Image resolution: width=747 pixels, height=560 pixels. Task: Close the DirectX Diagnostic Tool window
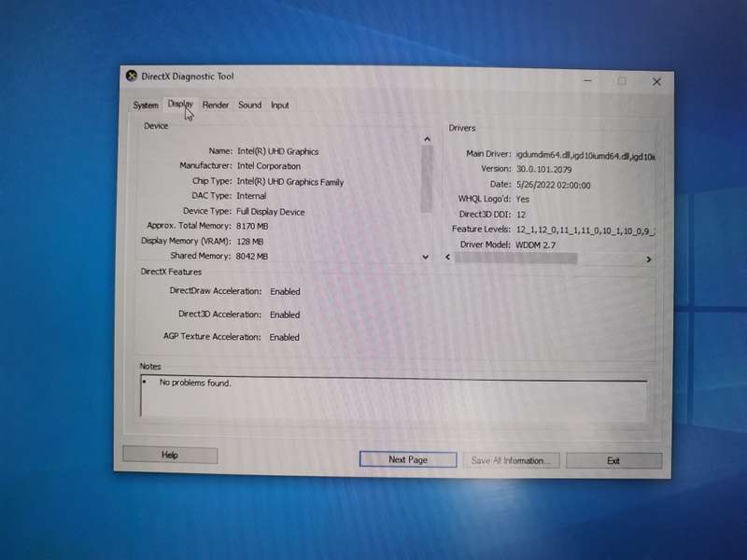pyautogui.click(x=656, y=82)
